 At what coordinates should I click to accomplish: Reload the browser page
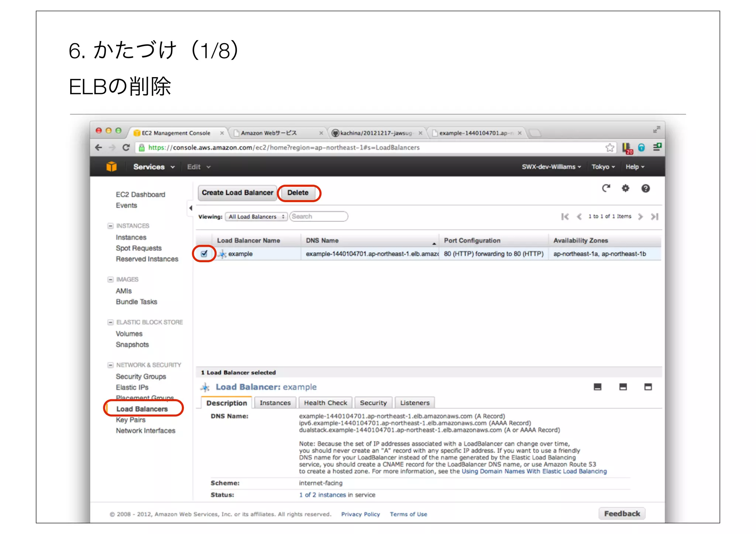click(126, 148)
